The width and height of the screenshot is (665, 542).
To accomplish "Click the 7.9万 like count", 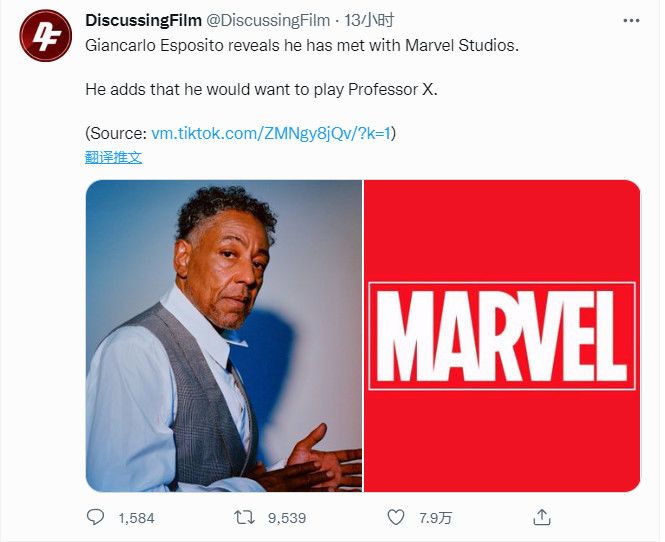I will pyautogui.click(x=434, y=518).
